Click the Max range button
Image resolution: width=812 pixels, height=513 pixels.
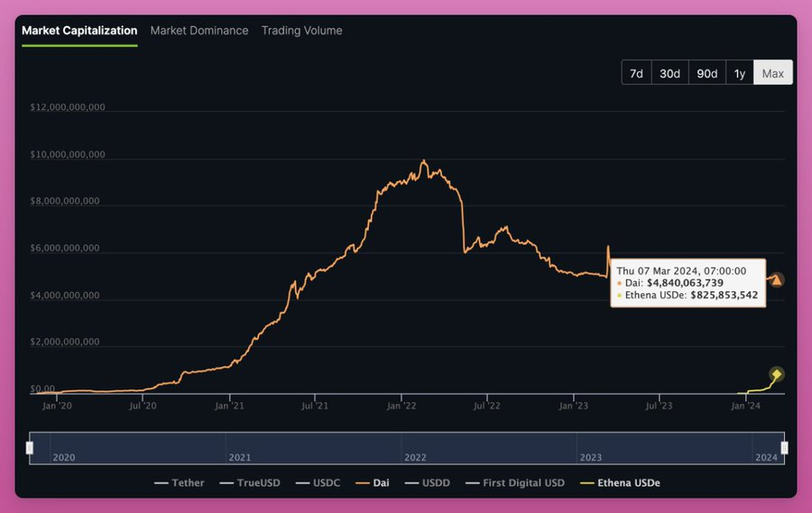(x=773, y=73)
